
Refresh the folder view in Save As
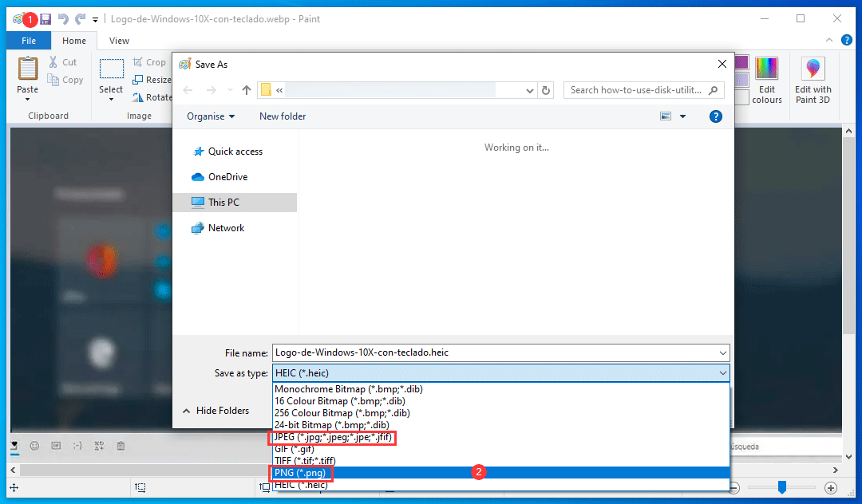[x=545, y=90]
